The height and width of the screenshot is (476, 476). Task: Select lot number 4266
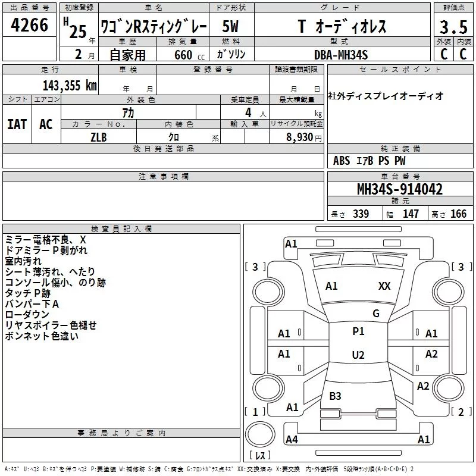click(29, 25)
